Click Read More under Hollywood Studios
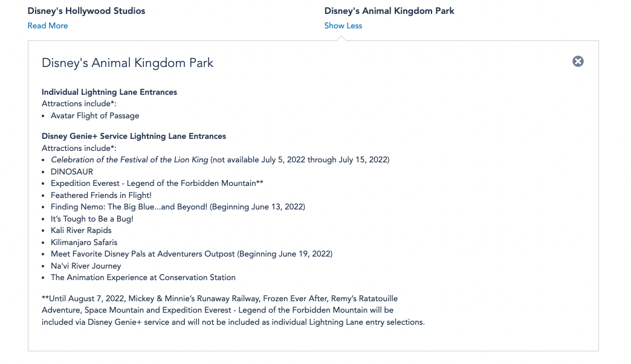The width and height of the screenshot is (631, 364). pos(48,25)
